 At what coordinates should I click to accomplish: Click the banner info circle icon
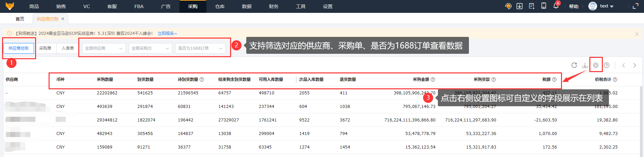(x=9, y=33)
